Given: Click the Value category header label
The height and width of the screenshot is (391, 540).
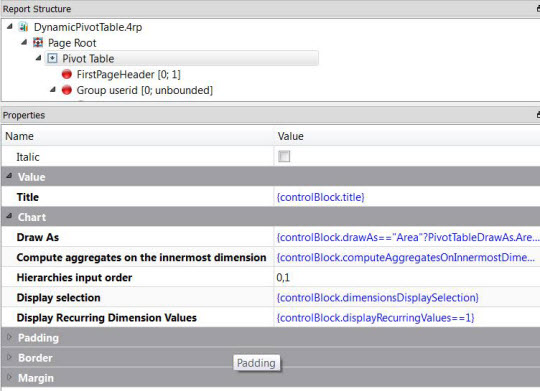Looking at the screenshot, I should click(32, 177).
